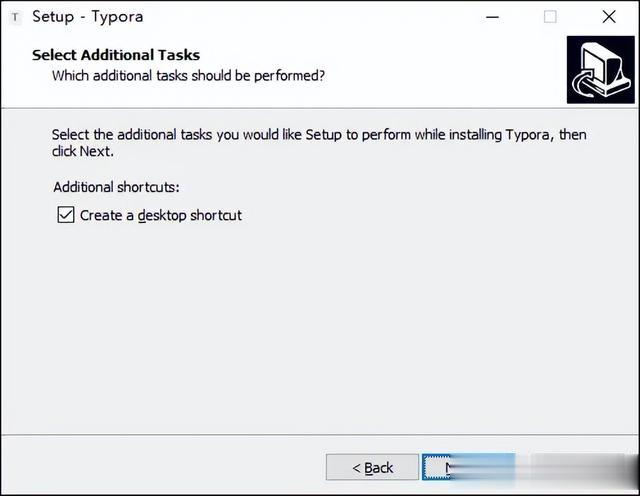Click 'Which additional tasks should be performed?' subtitle

pyautogui.click(x=188, y=76)
